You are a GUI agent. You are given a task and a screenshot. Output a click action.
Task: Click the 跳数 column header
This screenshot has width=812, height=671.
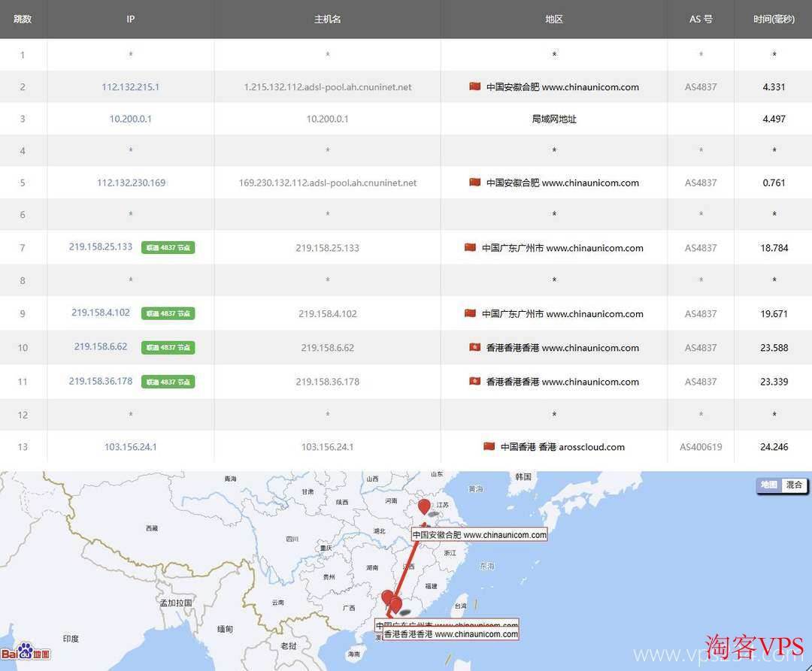tap(23, 19)
